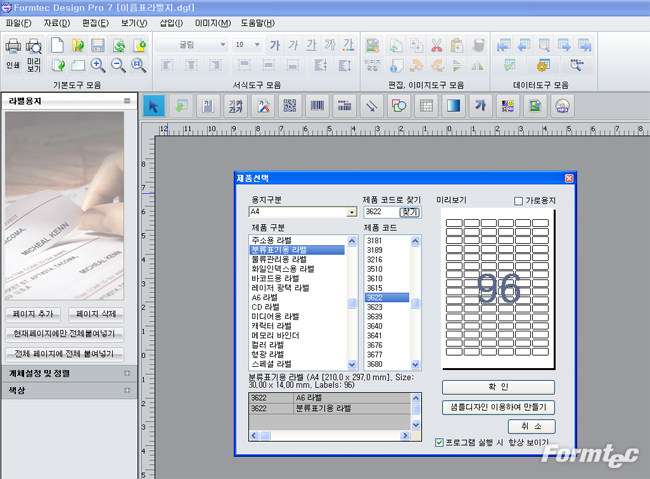
Task: Select the line drawing tool icon
Action: (x=372, y=106)
